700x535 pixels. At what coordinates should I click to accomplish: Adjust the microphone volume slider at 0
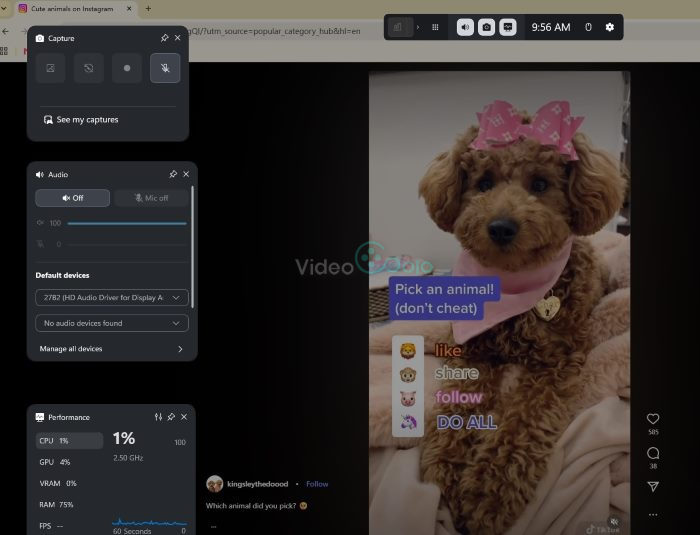point(127,244)
